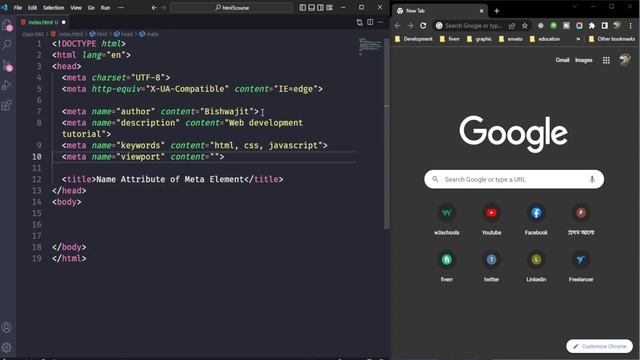
Task: Show more hidden bookmarks chevron
Action: (x=578, y=39)
